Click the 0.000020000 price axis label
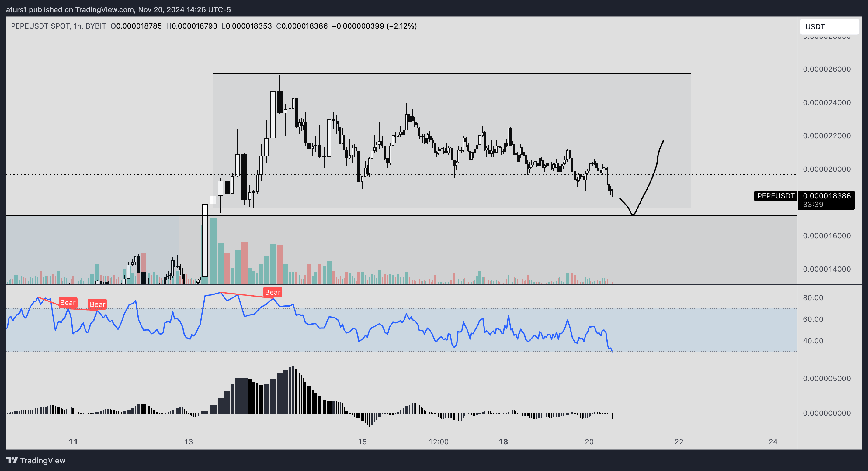868x471 pixels. click(x=827, y=169)
